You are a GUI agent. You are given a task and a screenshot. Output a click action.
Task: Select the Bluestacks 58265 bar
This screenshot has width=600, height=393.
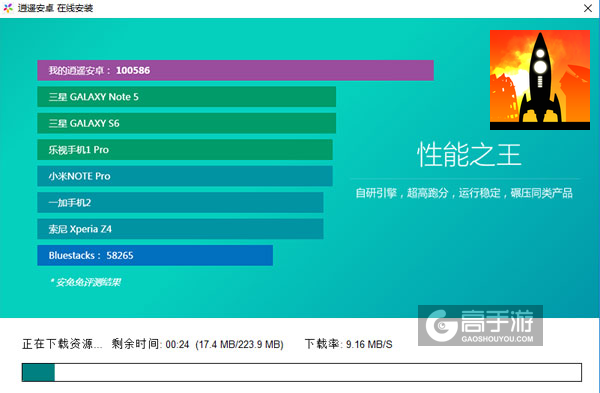pos(155,255)
